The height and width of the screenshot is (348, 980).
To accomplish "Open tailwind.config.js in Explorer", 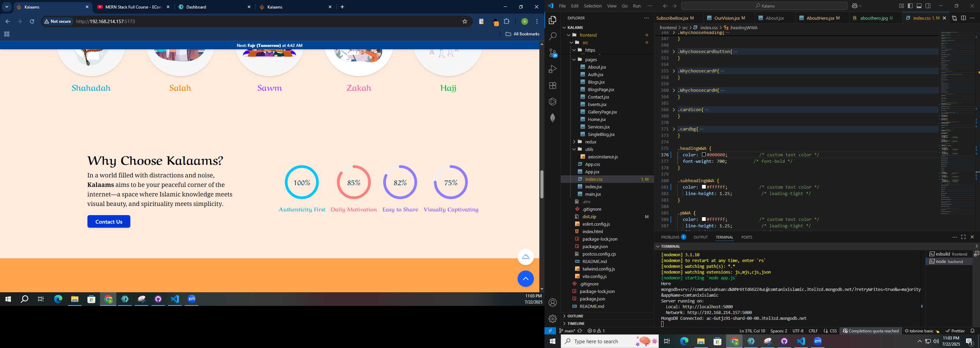I will click(x=599, y=269).
